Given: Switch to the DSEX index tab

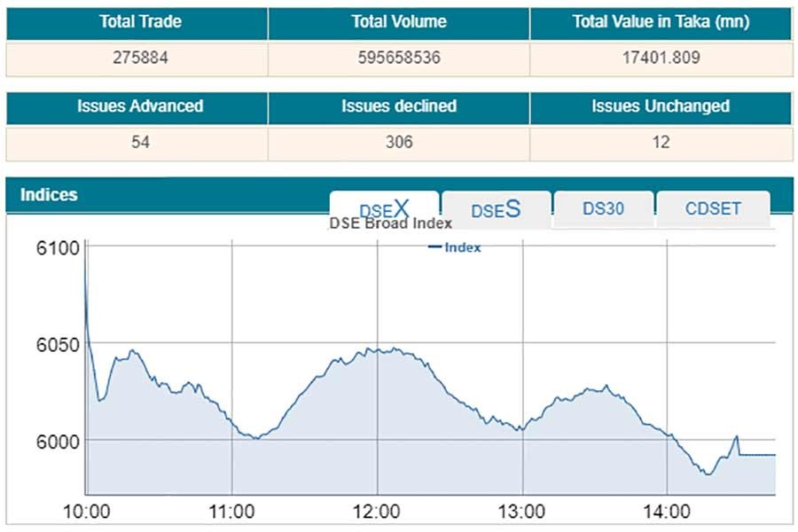Looking at the screenshot, I should point(384,209).
